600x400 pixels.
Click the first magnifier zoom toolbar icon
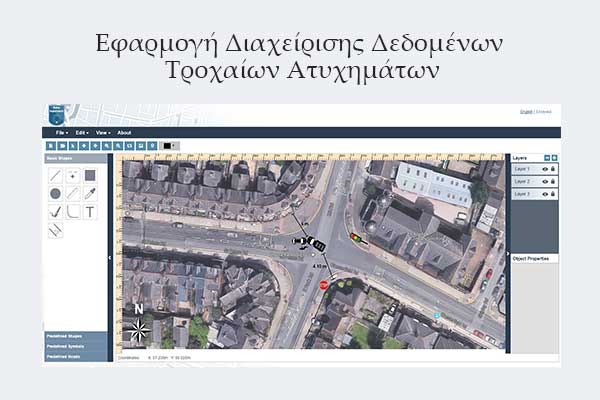[107, 146]
